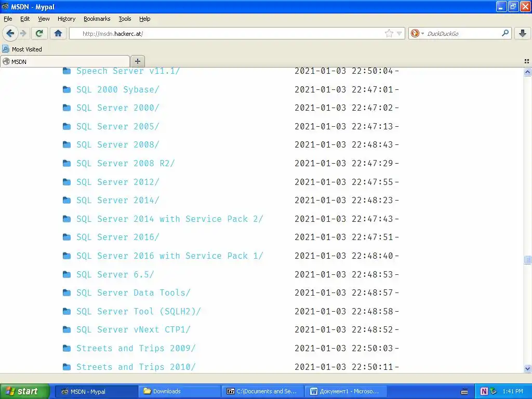
Task: Click the vertical scrollbar thumb
Action: pyautogui.click(x=527, y=260)
